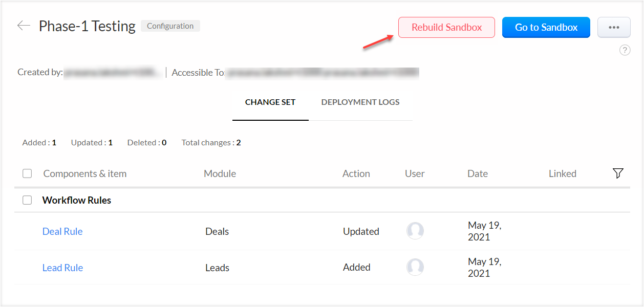Click the user avatar in Lead Rule row
The height and width of the screenshot is (307, 644).
point(415,267)
